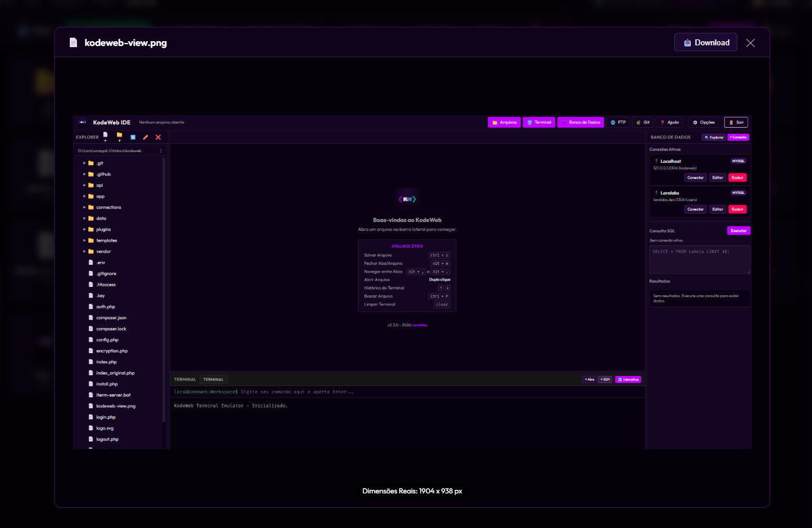
Task: Expand the connections folder
Action: click(84, 207)
